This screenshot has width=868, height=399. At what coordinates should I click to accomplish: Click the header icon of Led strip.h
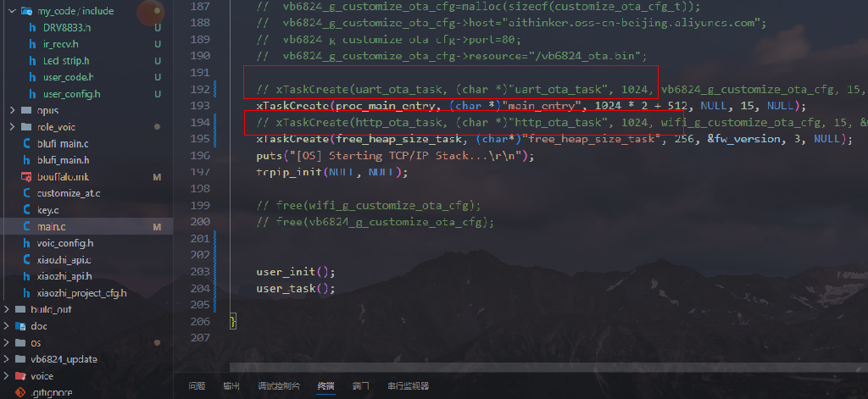pyautogui.click(x=32, y=61)
